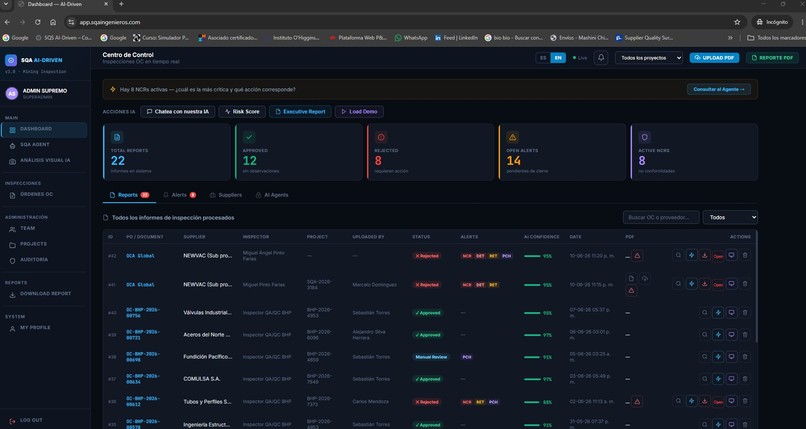The height and width of the screenshot is (429, 806).
Task: Download the file for Tubos y Perfiles row
Action: (705, 401)
